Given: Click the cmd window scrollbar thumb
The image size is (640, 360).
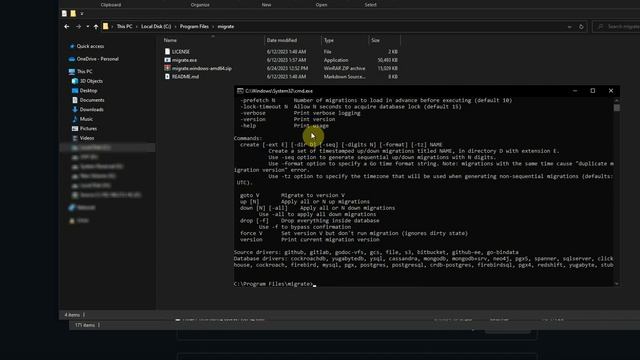Looking at the screenshot, I should tap(616, 108).
